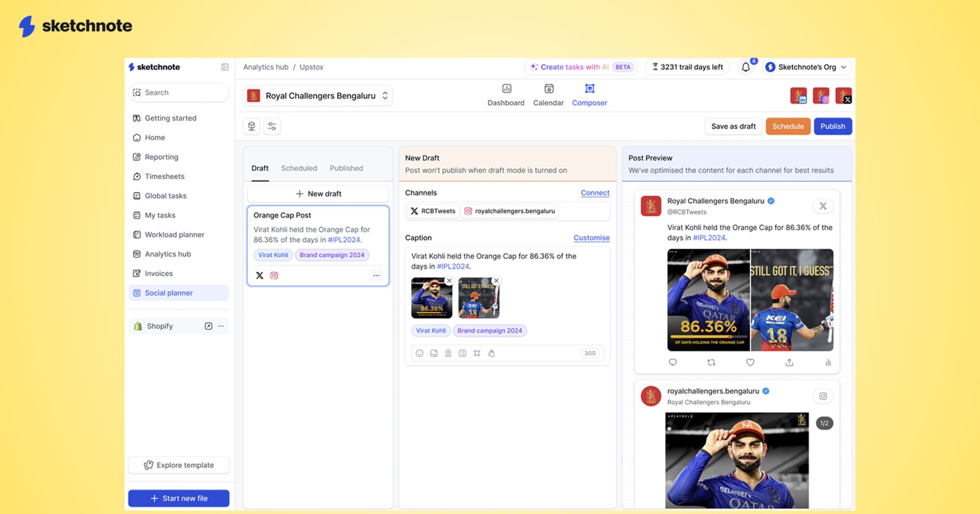This screenshot has height=514, width=980.
Task: Remove the first 86.36% image attachment
Action: pyautogui.click(x=449, y=280)
